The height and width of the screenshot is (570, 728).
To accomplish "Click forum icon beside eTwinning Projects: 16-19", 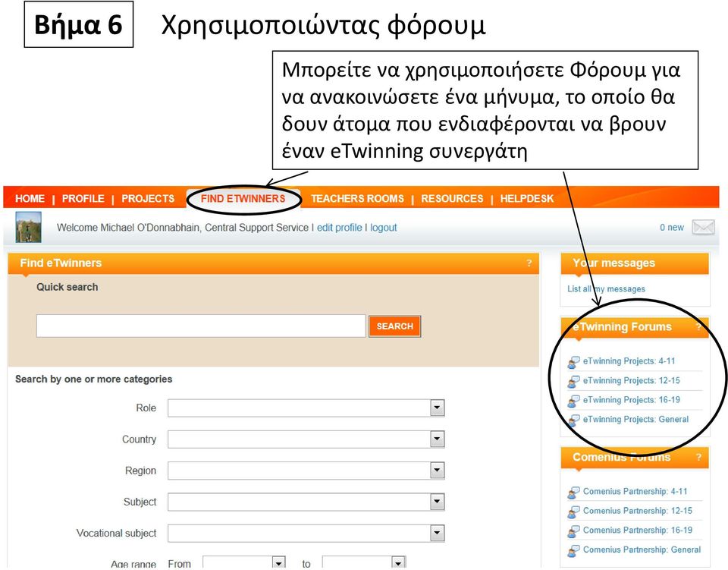I will (574, 401).
